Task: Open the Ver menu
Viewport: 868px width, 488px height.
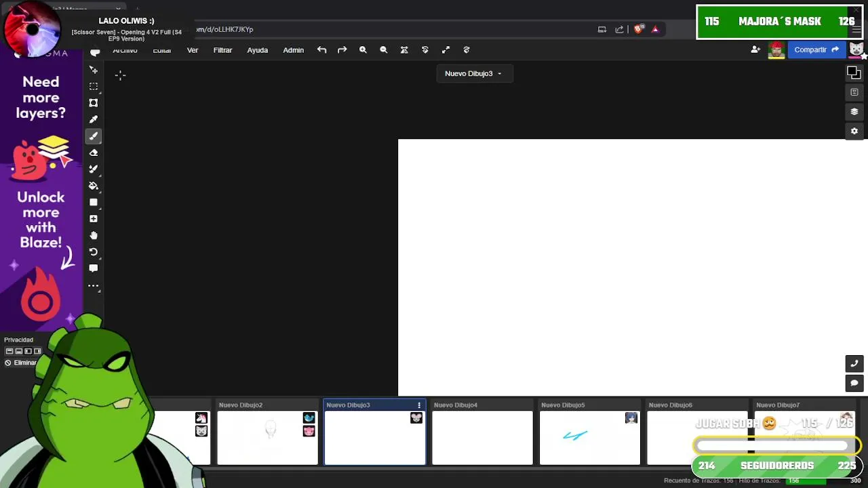Action: click(x=193, y=50)
